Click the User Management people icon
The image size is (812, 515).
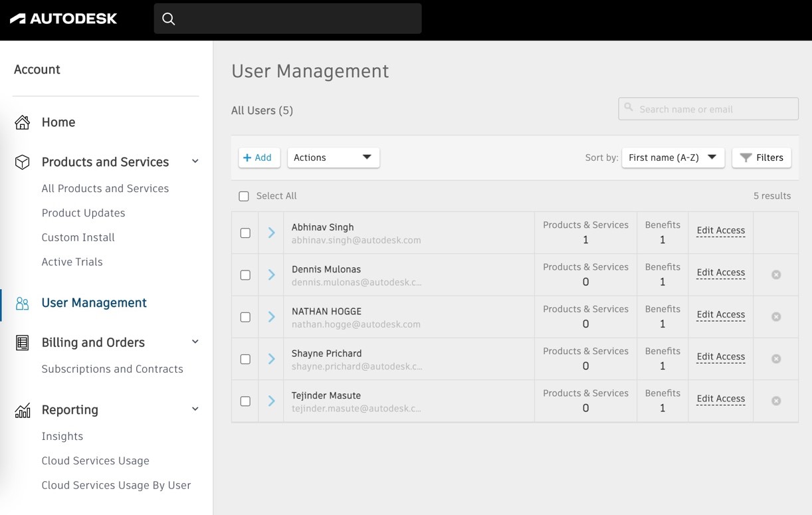point(23,303)
